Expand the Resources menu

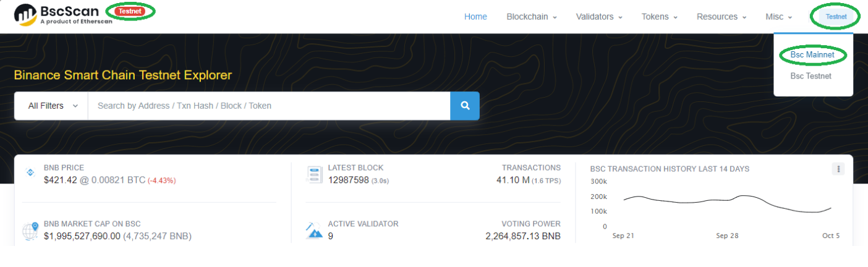click(x=721, y=17)
